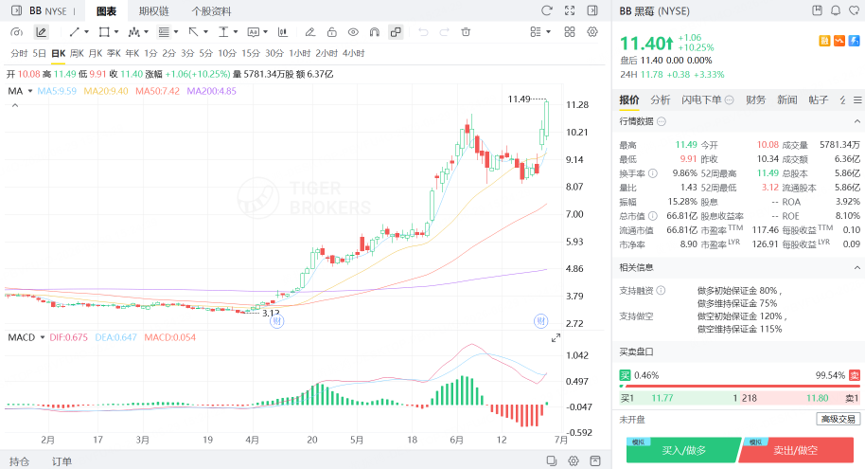This screenshot has width=865, height=469.
Task: Open the arrow marker dropdown arrow
Action: (206, 32)
